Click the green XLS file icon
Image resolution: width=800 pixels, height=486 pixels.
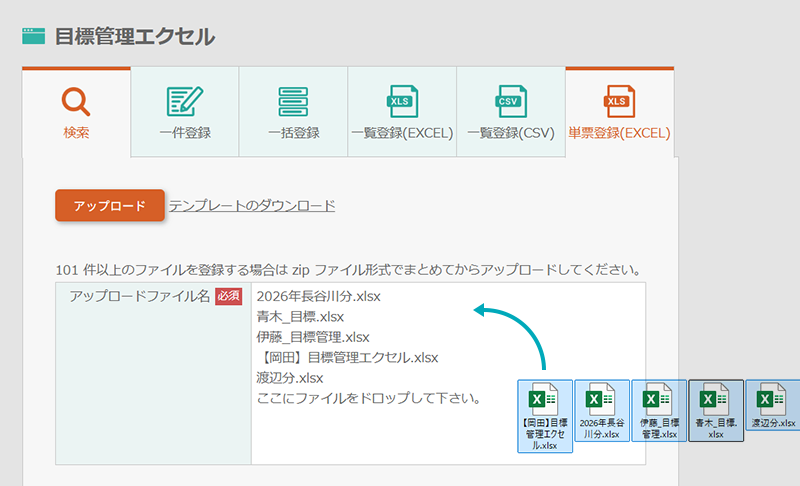click(403, 101)
